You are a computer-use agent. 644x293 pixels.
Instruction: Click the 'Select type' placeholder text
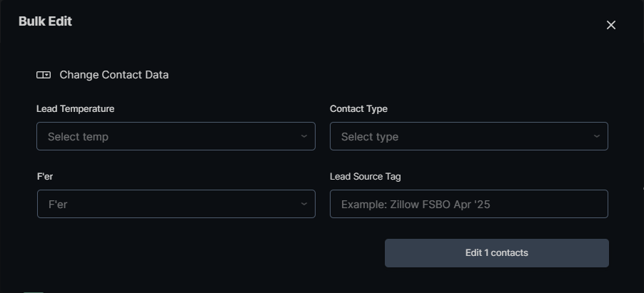pyautogui.click(x=370, y=137)
